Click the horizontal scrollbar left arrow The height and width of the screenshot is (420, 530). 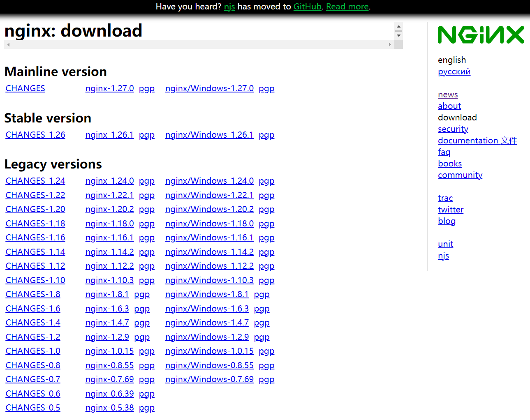(x=8, y=45)
